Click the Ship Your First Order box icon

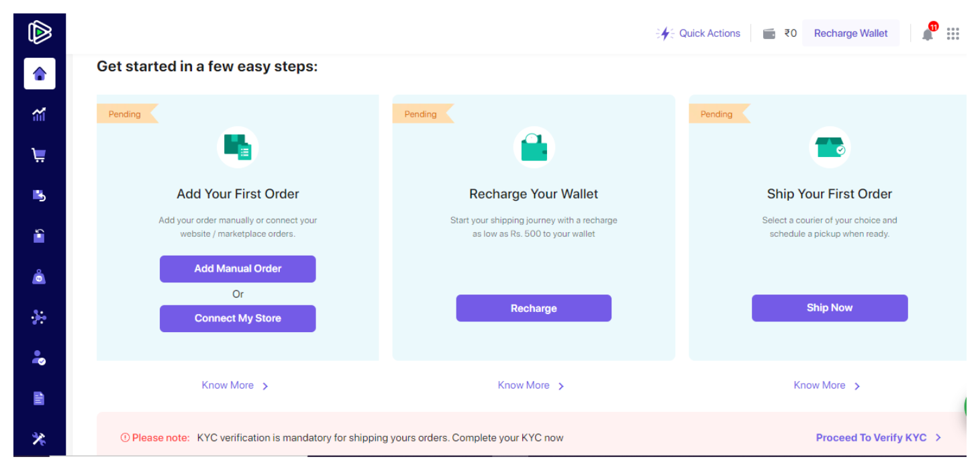click(x=830, y=147)
